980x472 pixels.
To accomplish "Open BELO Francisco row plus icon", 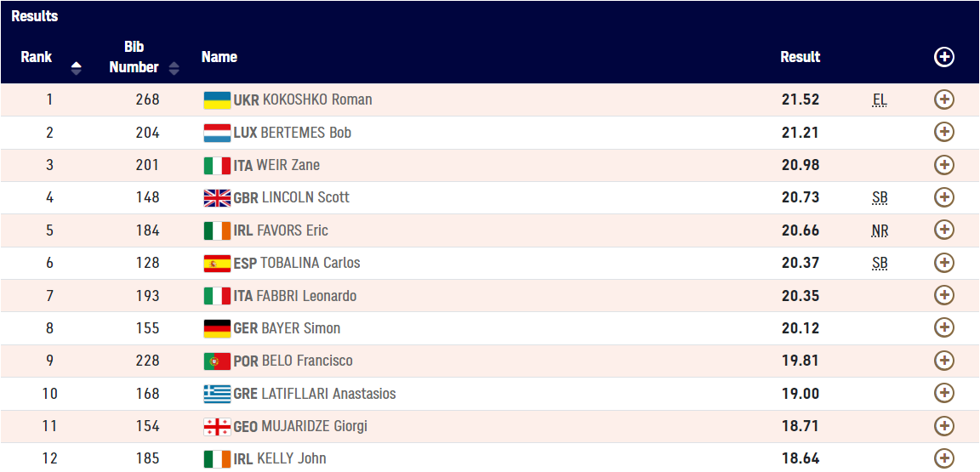I will pyautogui.click(x=943, y=361).
